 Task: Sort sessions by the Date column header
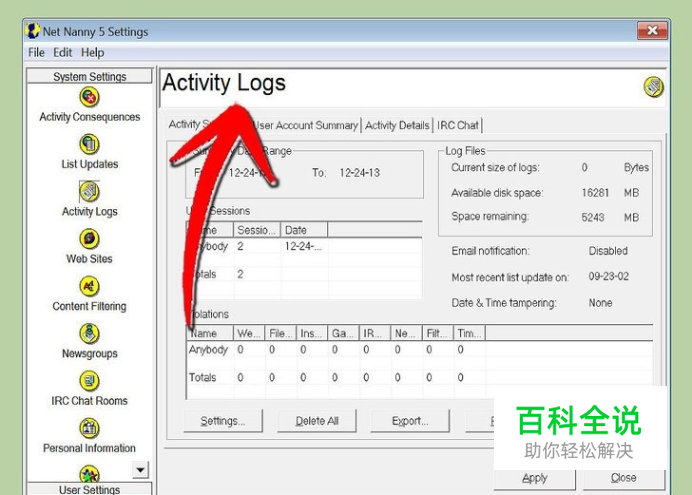(304, 230)
